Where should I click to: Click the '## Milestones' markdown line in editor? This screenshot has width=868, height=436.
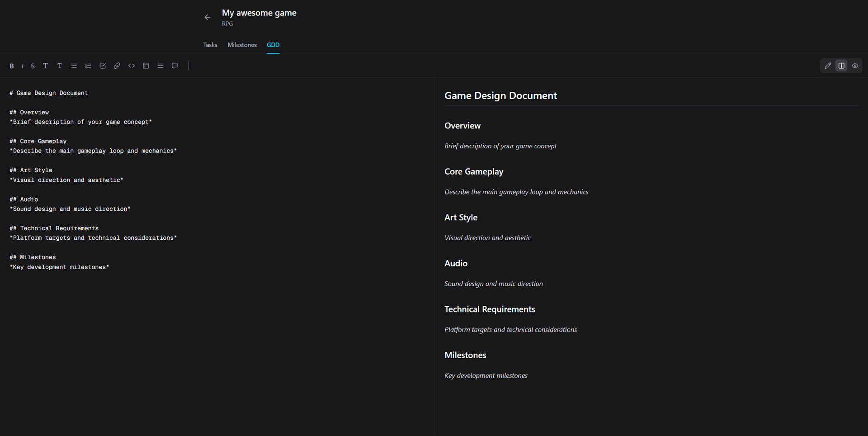[x=33, y=257]
